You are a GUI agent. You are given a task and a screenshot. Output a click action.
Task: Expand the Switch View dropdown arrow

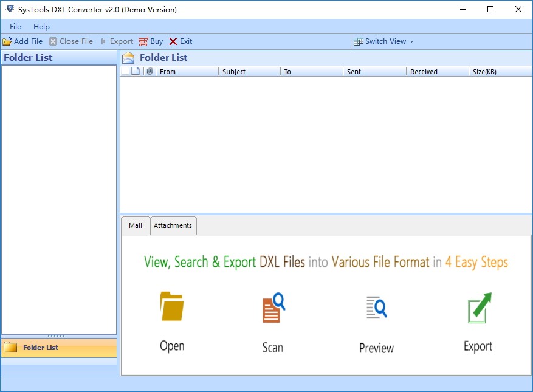[411, 41]
